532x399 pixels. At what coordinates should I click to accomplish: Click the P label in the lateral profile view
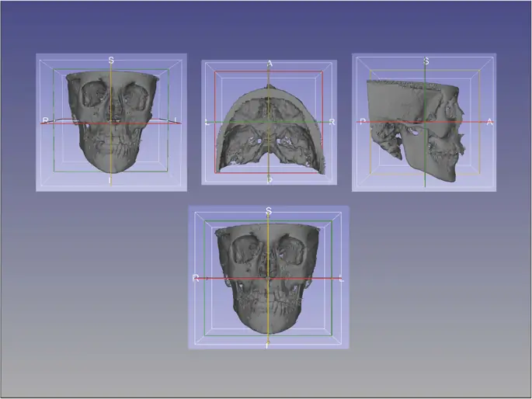pos(363,122)
